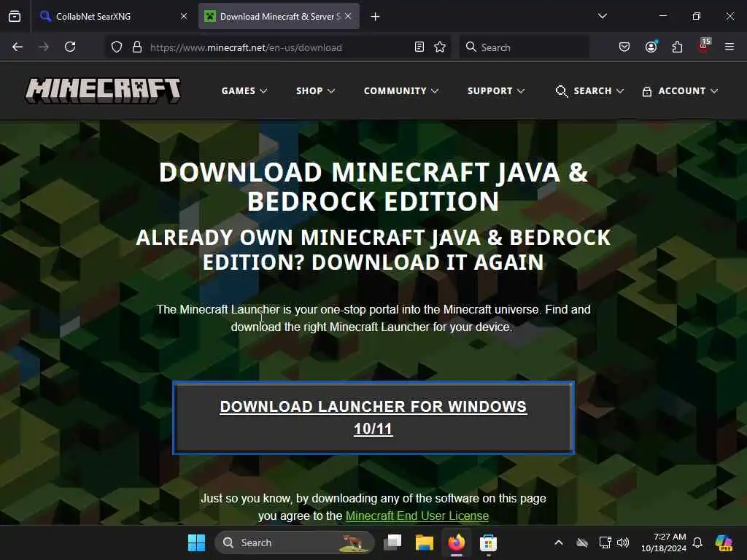Open the extensions puzzle icon
This screenshot has height=560, width=747.
tap(677, 47)
